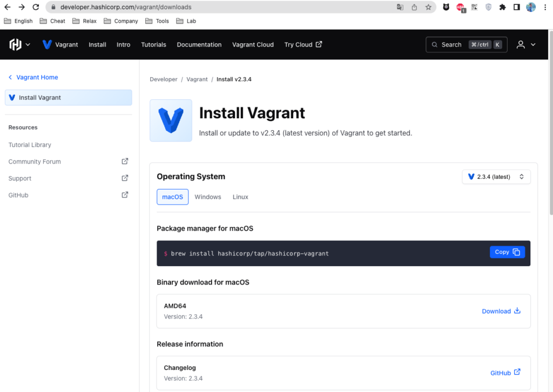Open the user account icon
This screenshot has width=553, height=392.
[521, 44]
